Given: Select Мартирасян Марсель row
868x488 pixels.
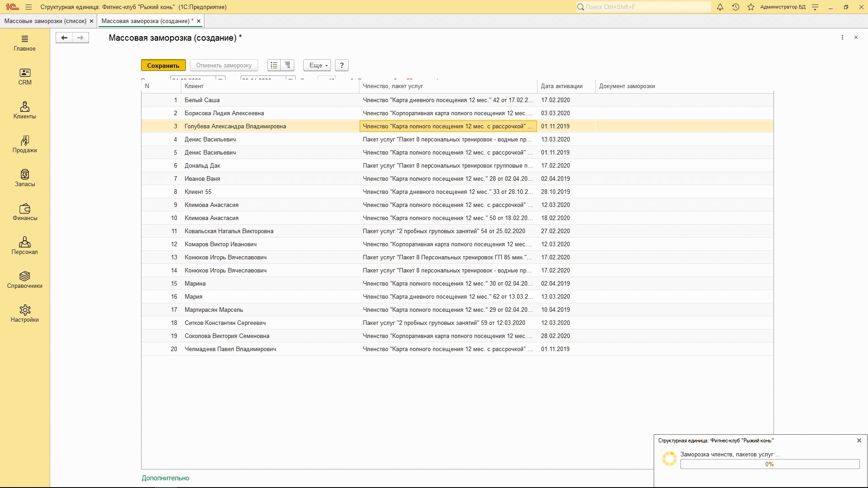Looking at the screenshot, I should point(457,310).
